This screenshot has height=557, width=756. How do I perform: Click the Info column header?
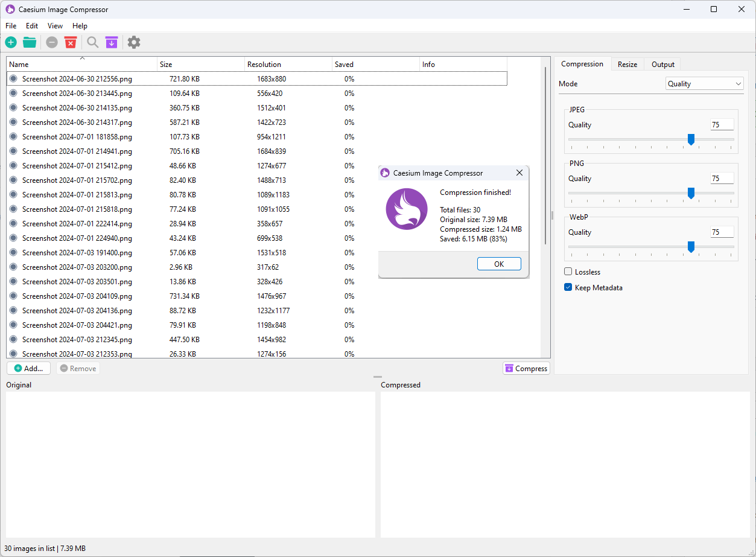[x=463, y=64]
